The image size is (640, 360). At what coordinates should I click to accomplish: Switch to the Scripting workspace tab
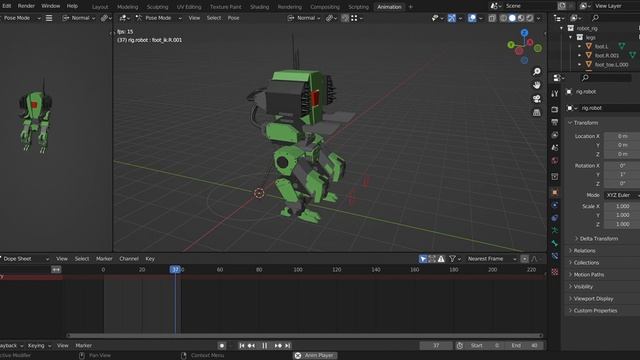358,7
